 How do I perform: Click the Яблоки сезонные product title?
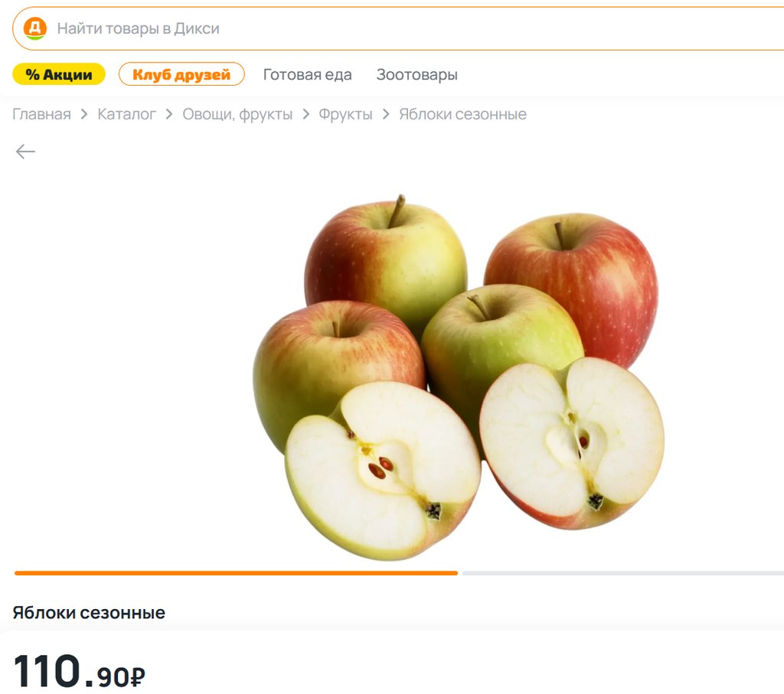[x=89, y=613]
